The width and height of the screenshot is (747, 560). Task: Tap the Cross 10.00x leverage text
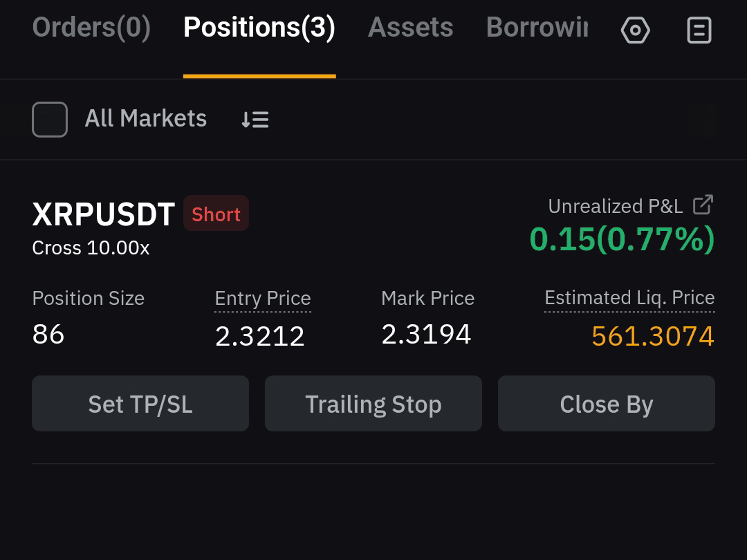click(91, 248)
